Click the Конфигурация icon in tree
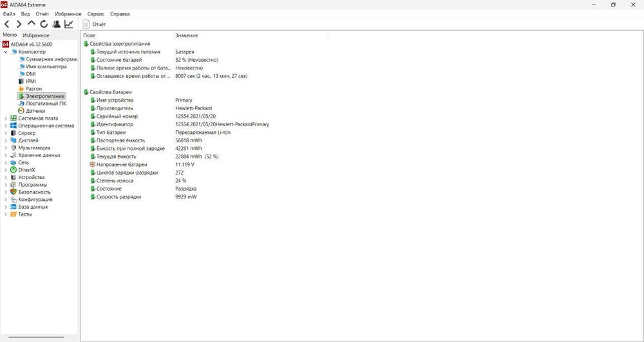Screen dimensions: 644x342 [x=14, y=200]
